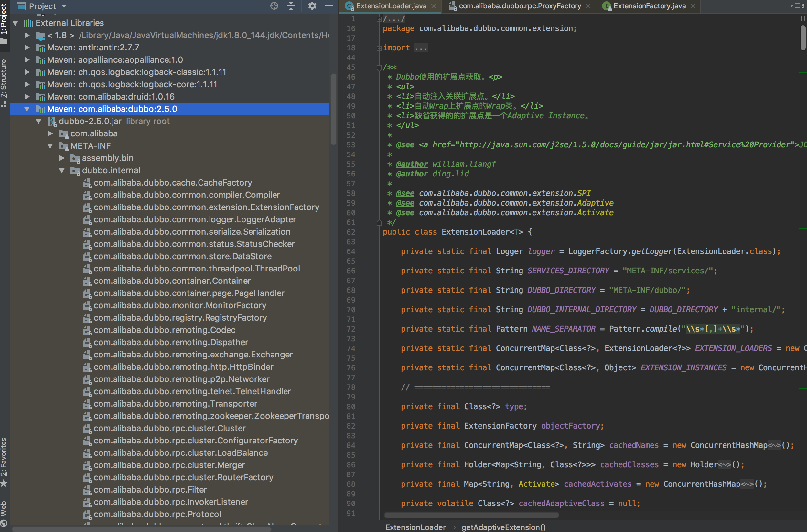Image resolution: width=807 pixels, height=532 pixels.
Task: Expand Maven: com.alibaba:druid:1.0.16 node
Action: point(27,96)
